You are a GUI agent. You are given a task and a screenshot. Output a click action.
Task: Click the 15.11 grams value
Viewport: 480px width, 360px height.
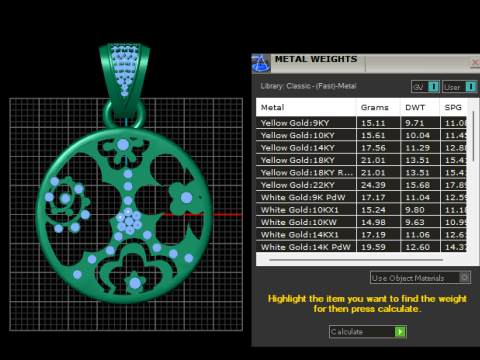[373, 123]
